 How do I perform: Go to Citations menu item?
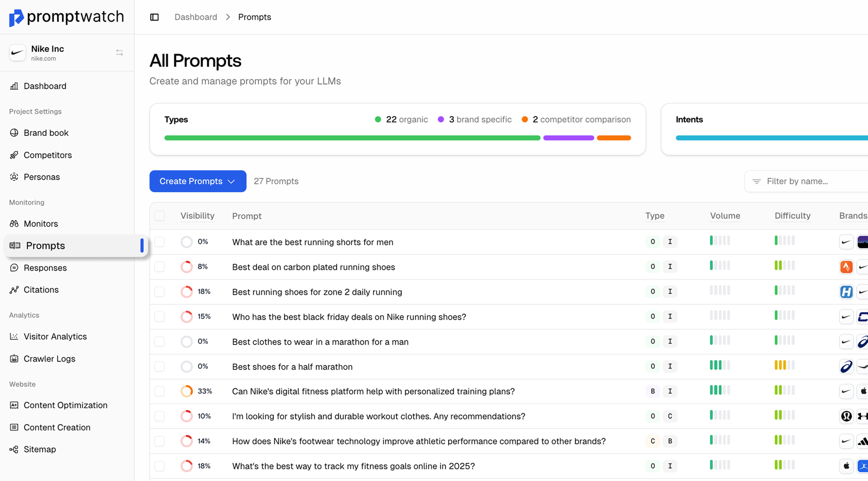(41, 290)
